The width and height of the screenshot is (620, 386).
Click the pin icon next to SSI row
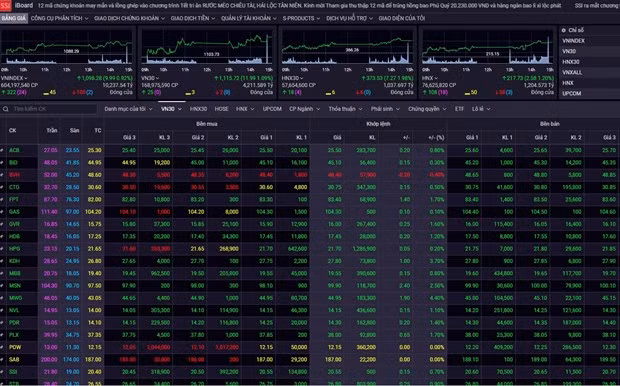(x=2, y=372)
